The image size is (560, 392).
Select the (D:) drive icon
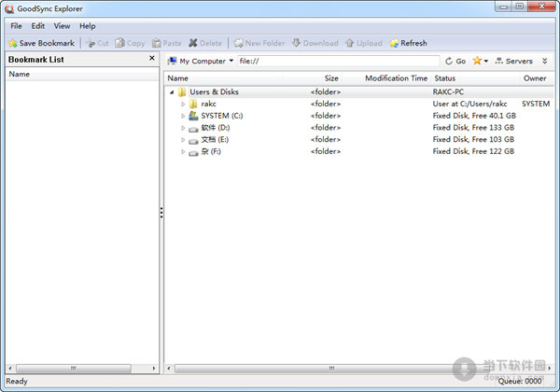tap(193, 129)
